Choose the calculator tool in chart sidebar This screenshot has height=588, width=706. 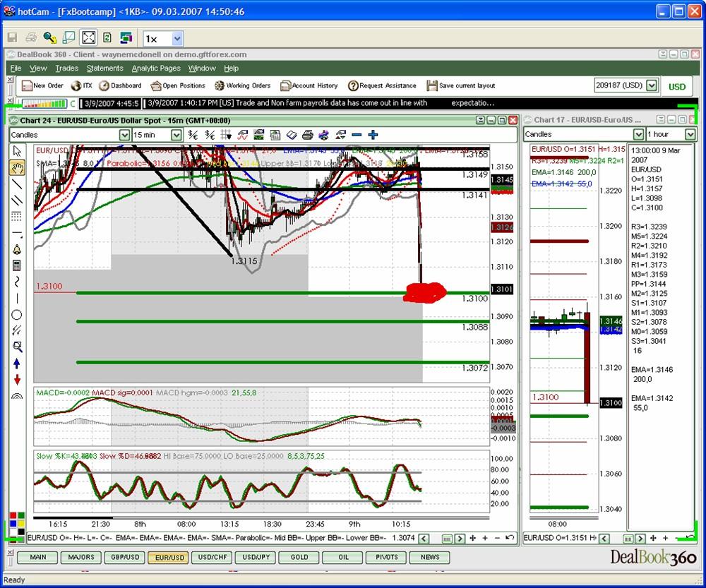tap(17, 265)
